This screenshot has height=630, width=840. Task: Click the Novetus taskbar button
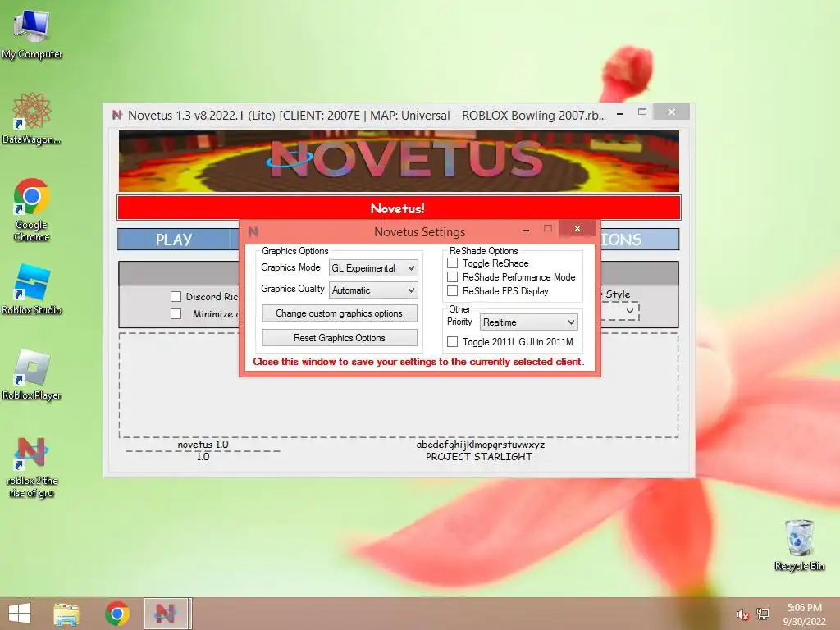(166, 614)
